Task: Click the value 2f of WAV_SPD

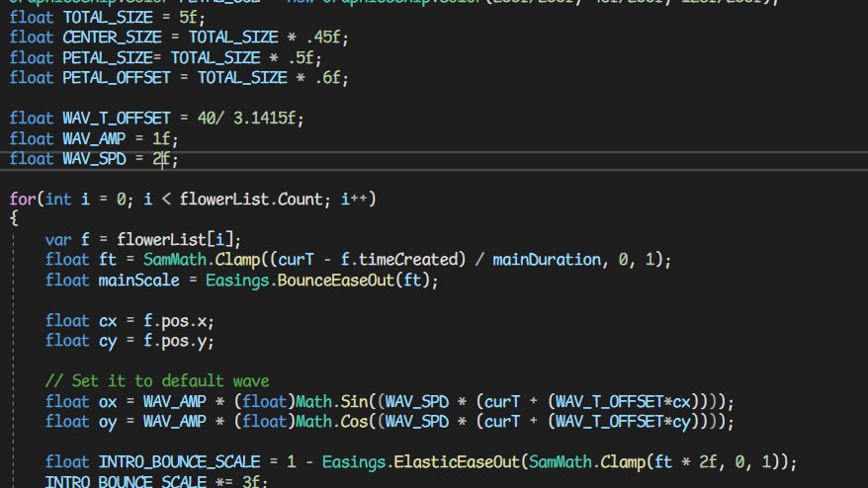Action: click(161, 159)
